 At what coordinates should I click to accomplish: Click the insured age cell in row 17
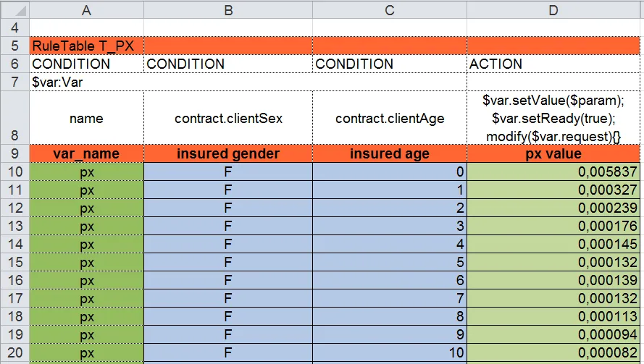pyautogui.click(x=390, y=299)
